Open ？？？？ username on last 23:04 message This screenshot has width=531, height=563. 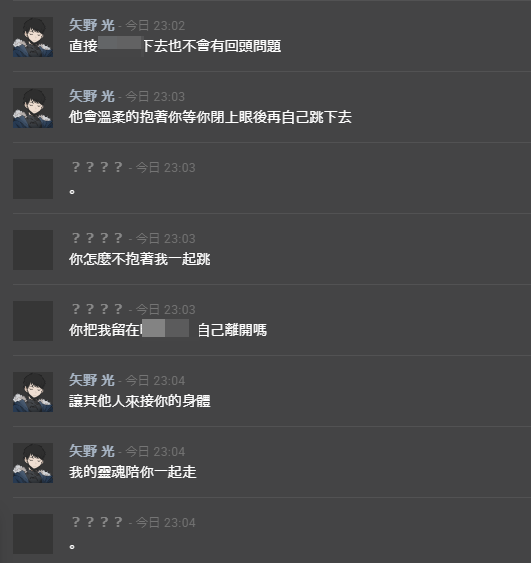(x=97, y=522)
